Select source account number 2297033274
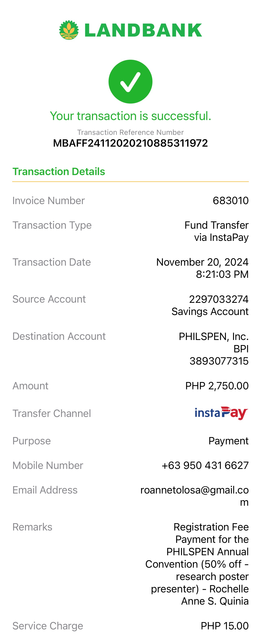This screenshot has width=261, height=644. point(219,299)
